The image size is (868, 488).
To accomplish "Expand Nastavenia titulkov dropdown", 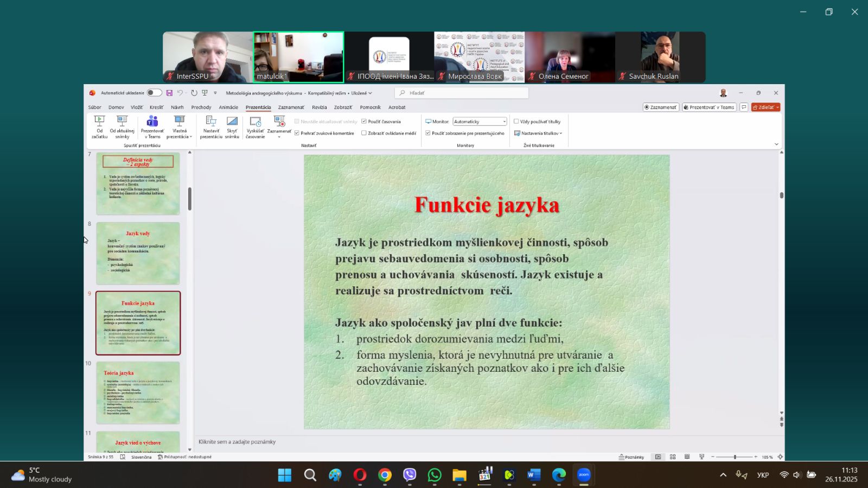I will coord(539,133).
